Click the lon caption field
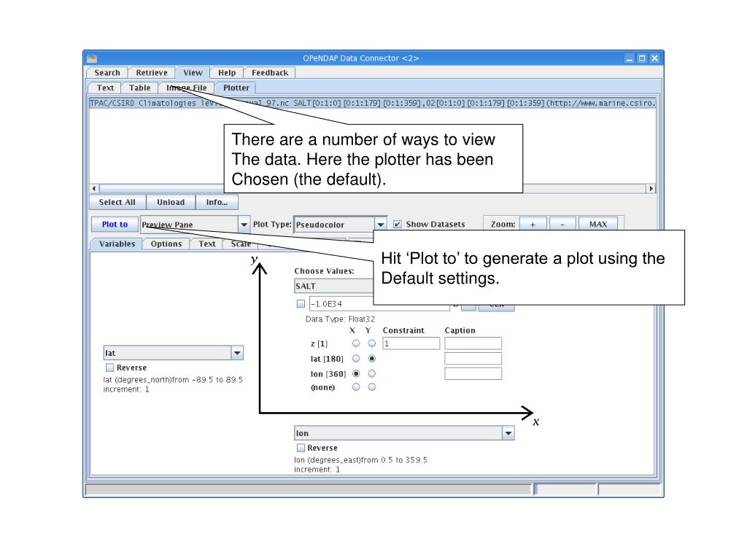This screenshot has width=747, height=560. point(473,374)
